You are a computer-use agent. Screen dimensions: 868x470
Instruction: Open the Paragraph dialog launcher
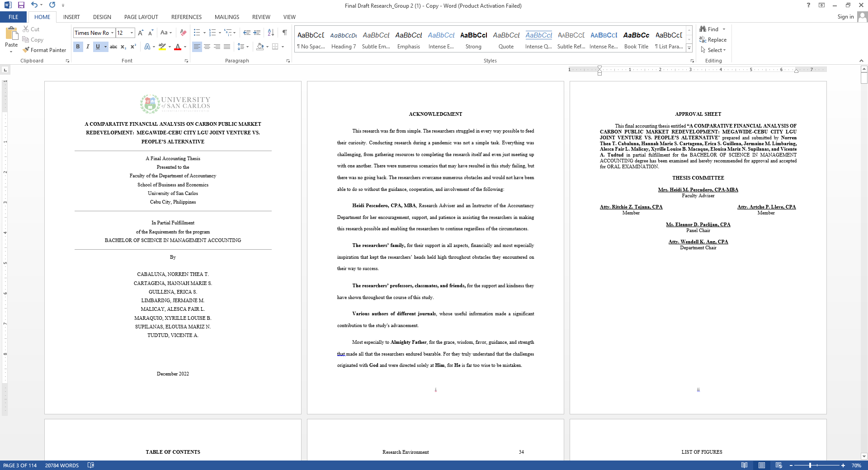(x=288, y=61)
